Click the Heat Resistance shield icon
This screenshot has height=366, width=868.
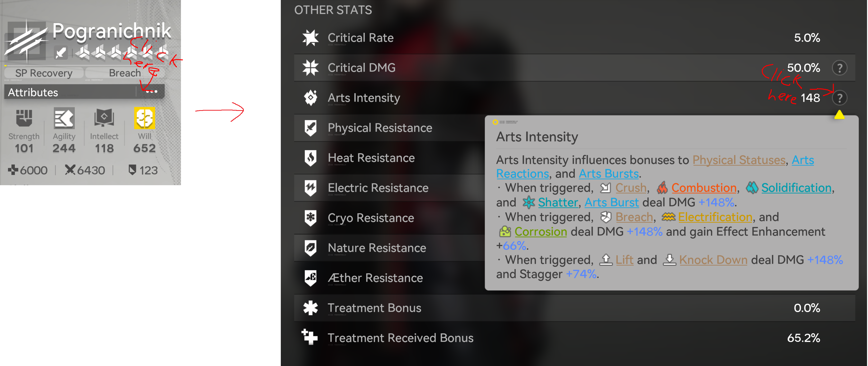point(310,158)
